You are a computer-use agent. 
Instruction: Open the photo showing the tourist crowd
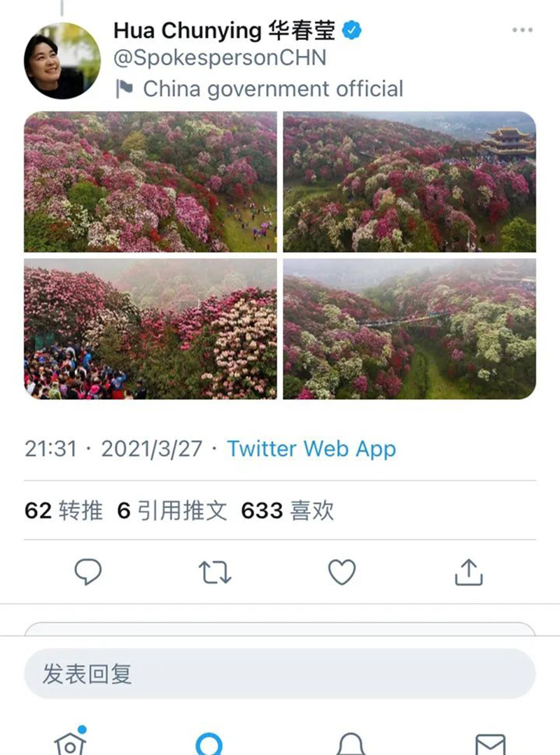150,329
